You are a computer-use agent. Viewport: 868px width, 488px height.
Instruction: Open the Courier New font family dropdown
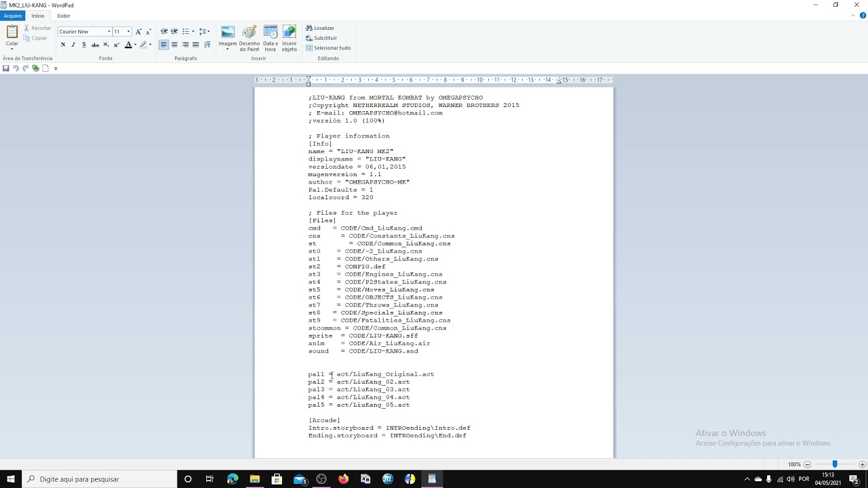point(108,32)
